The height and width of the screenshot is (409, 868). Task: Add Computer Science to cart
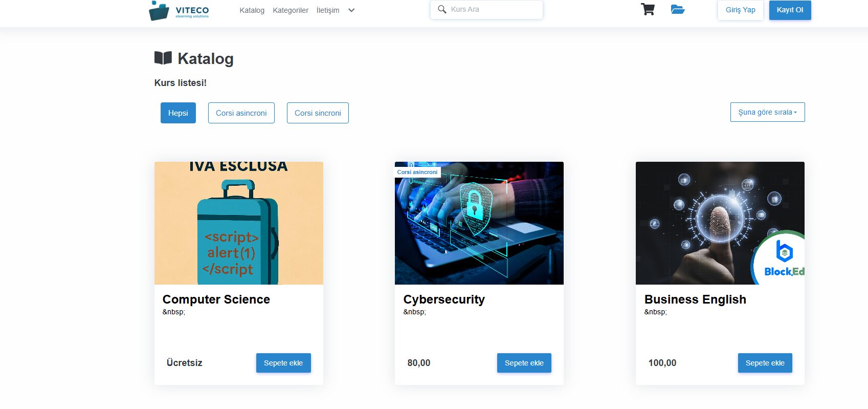[283, 363]
